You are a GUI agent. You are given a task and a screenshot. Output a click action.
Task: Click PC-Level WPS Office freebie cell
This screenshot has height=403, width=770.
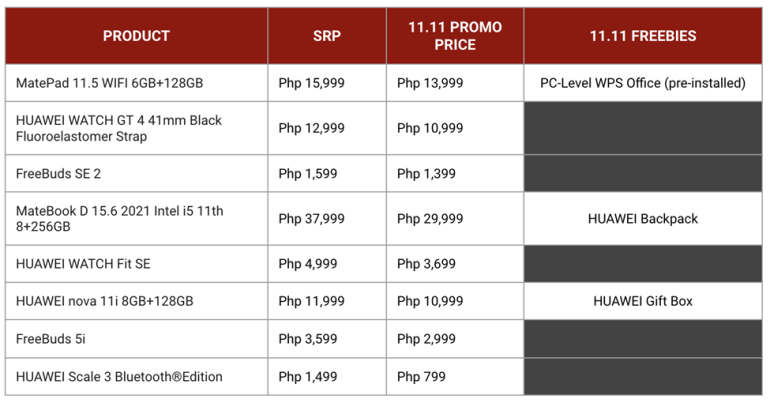[643, 83]
